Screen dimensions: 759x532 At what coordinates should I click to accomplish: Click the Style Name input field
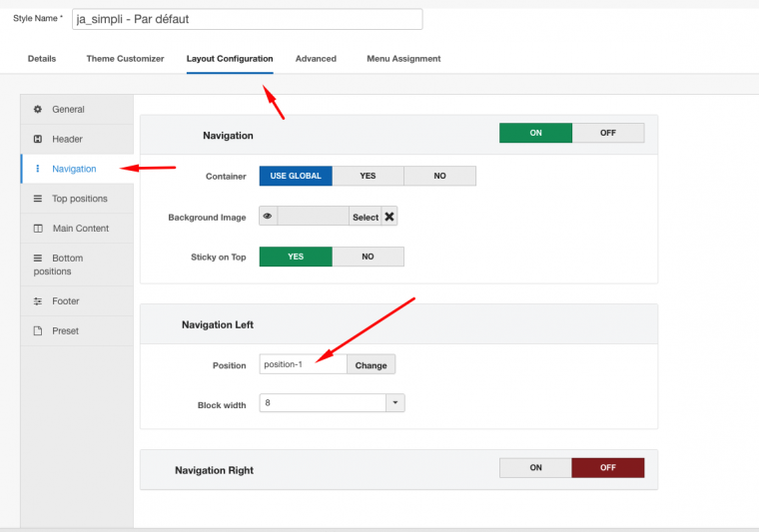[248, 19]
